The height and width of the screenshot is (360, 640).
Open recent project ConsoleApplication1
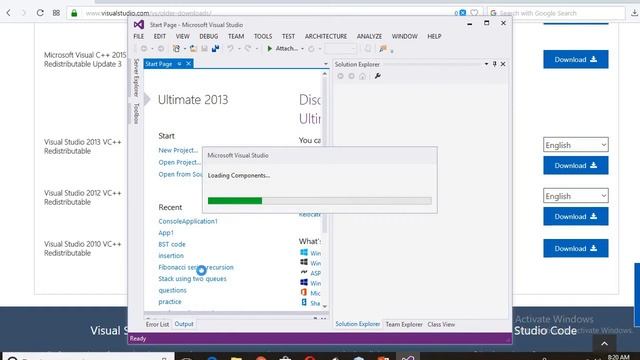(188, 221)
